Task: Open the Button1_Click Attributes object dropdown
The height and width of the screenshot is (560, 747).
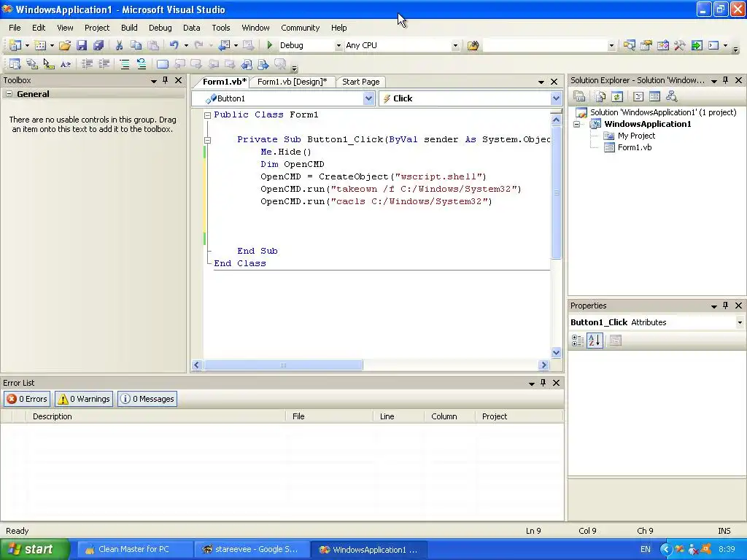Action: point(740,322)
